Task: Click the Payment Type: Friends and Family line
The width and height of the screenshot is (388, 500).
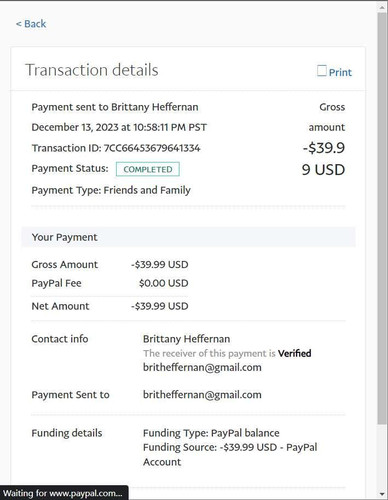Action: point(111,190)
